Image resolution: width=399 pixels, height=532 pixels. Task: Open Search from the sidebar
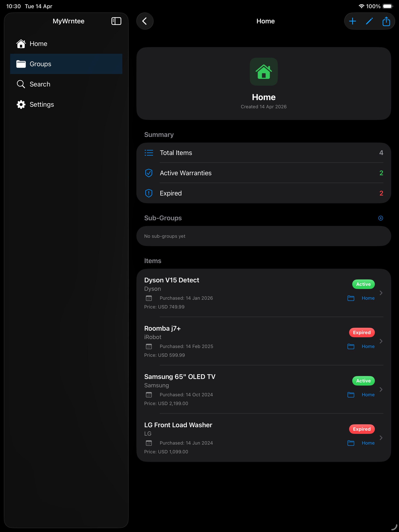[x=66, y=84]
